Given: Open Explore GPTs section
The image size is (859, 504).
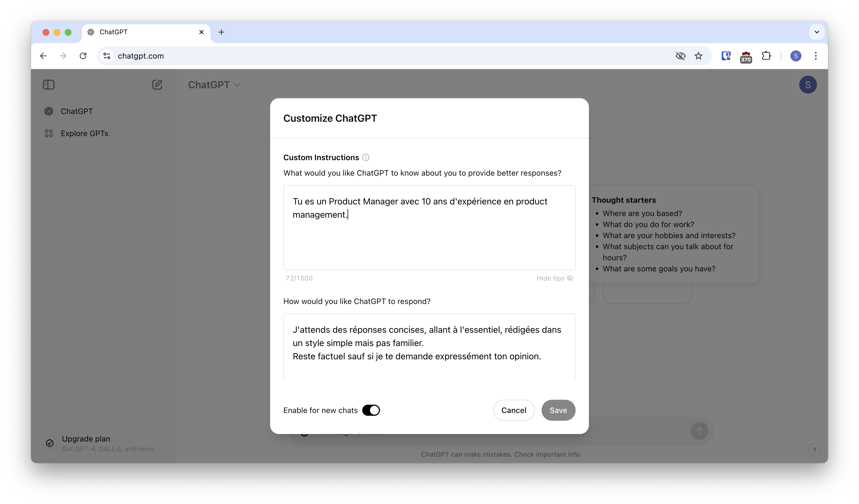Looking at the screenshot, I should pos(85,133).
